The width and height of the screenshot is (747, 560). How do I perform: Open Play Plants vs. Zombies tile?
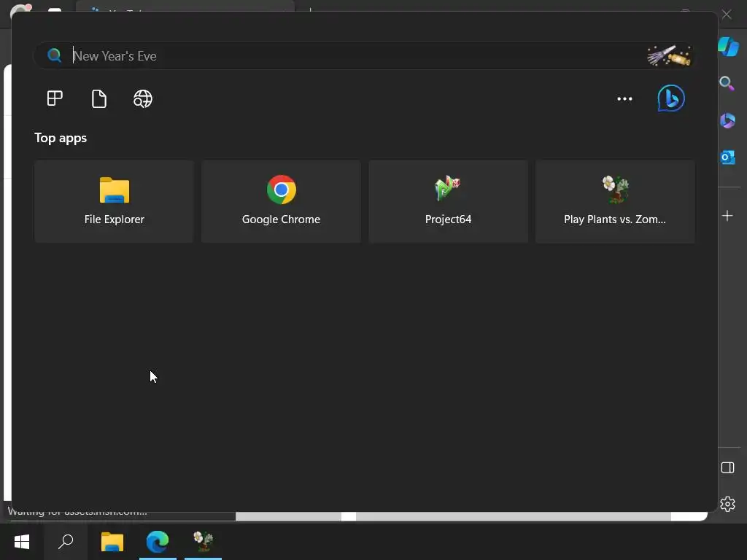tap(615, 201)
